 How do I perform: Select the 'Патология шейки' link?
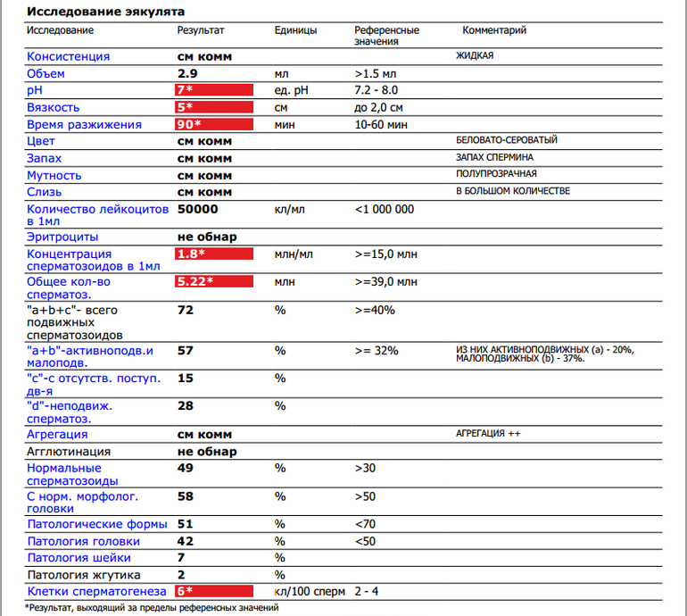pyautogui.click(x=70, y=558)
